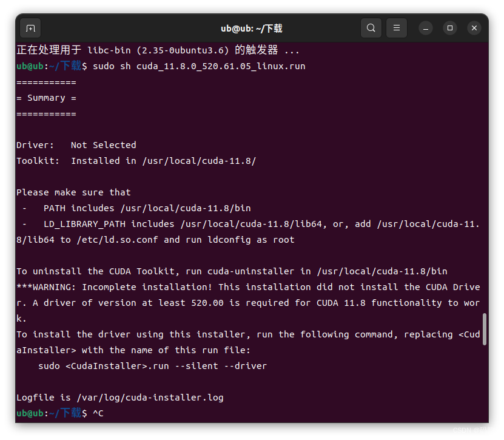This screenshot has width=504, height=440.
Task: Open the terminal hamburger menu
Action: point(397,28)
